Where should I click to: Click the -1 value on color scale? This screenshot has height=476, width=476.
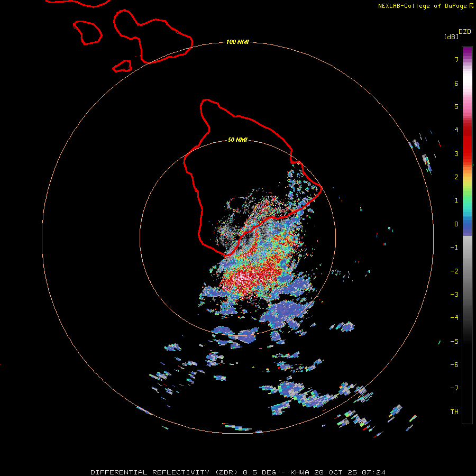454,248
